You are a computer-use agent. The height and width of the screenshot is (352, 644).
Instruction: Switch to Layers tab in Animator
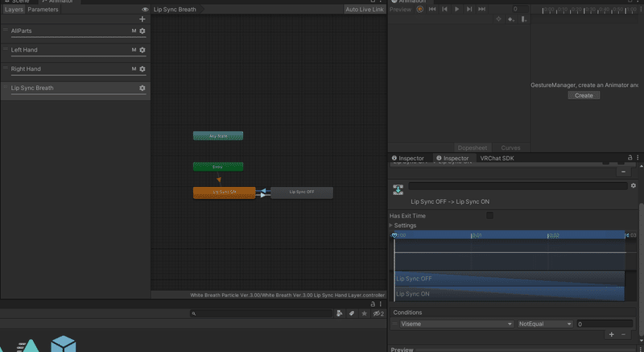(14, 9)
